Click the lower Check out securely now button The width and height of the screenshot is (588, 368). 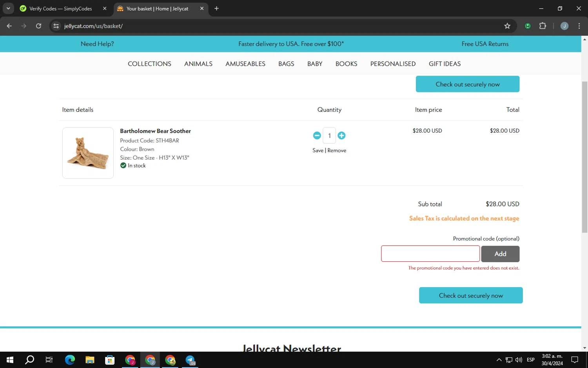click(x=471, y=295)
